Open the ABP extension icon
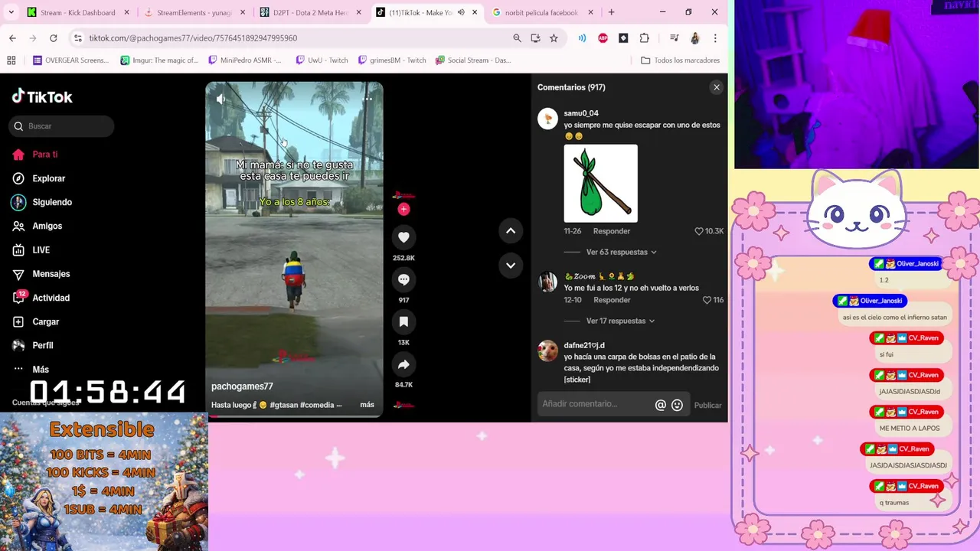 click(x=603, y=38)
